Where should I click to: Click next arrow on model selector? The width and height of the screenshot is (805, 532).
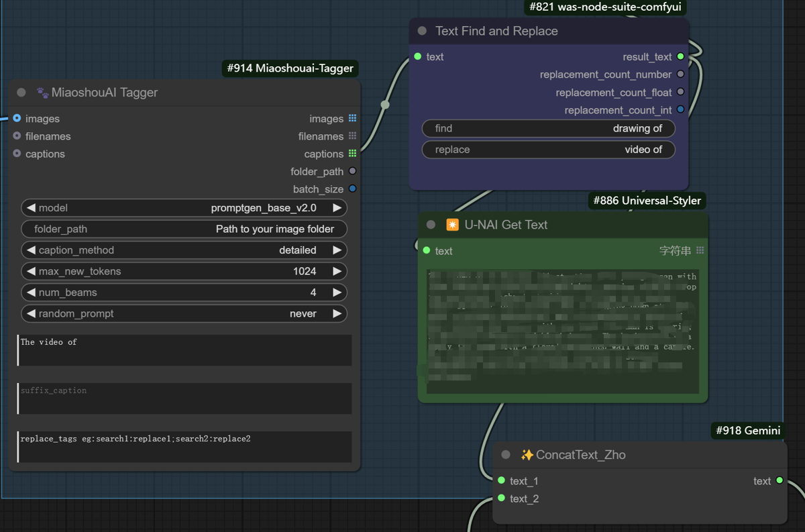pos(337,208)
